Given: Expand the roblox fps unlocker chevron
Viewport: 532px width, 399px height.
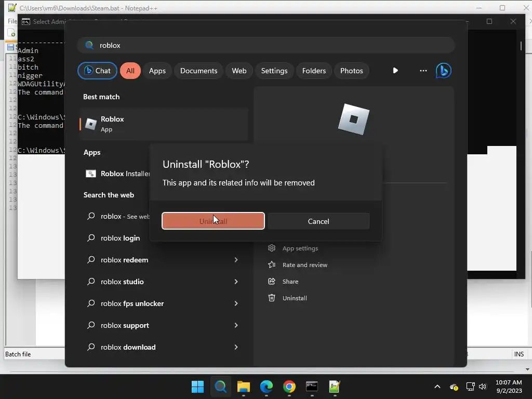Looking at the screenshot, I should tap(236, 303).
